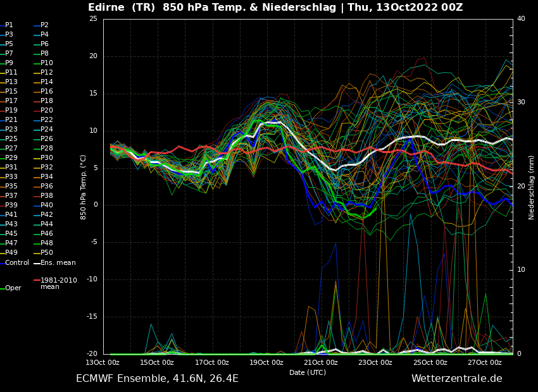Screen dimensions: 538x392
Task: Click the "Ens. mean" legend label
Action: [x=58, y=263]
